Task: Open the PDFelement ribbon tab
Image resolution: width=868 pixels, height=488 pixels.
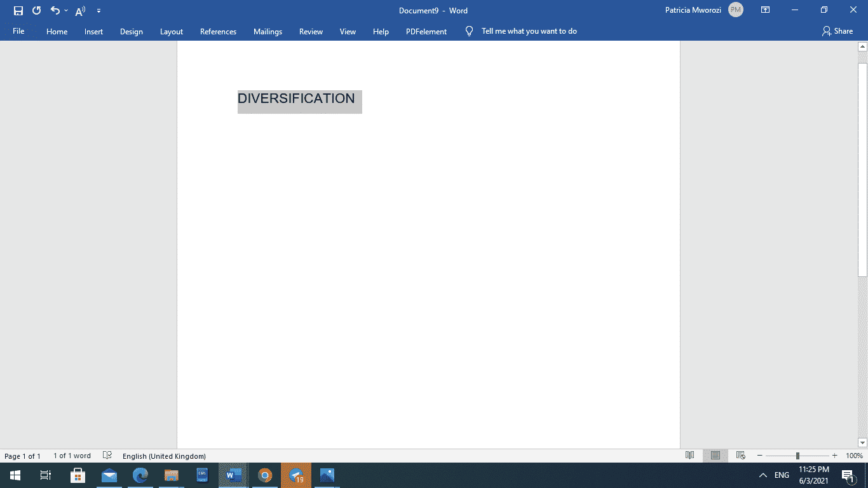Action: tap(426, 31)
